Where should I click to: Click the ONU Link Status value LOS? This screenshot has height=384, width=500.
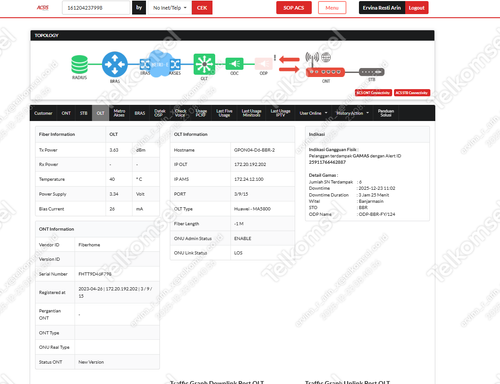coord(238,253)
